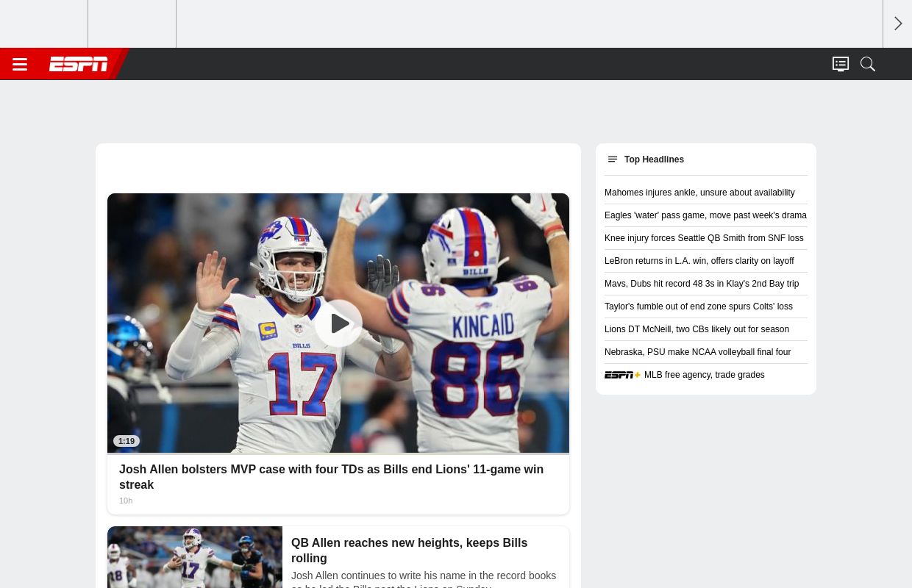Go to the ESPN logo home

[79, 65]
